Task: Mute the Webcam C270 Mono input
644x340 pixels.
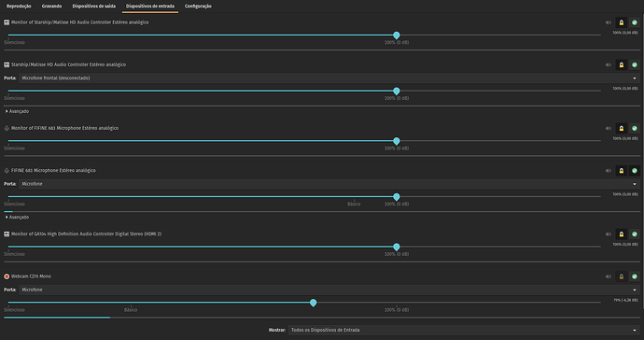Action: tap(608, 276)
